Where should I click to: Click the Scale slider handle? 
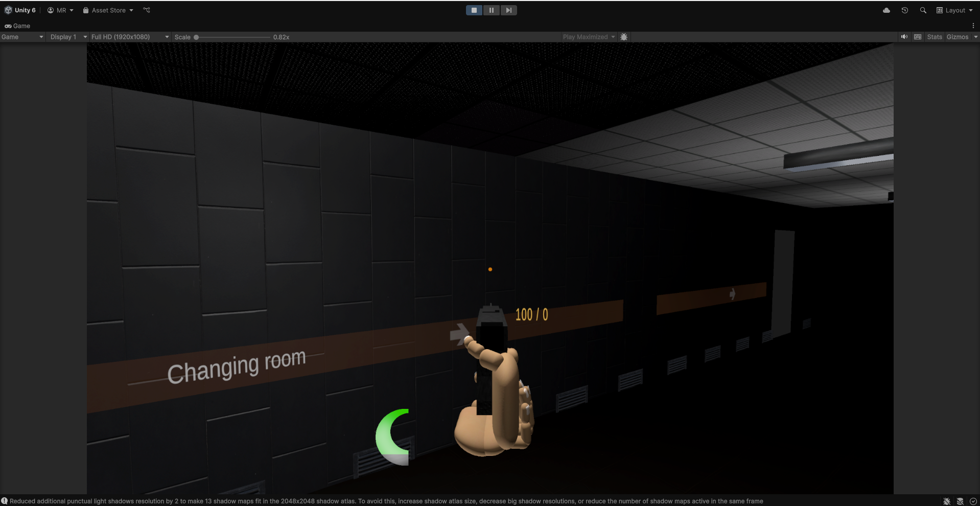click(x=196, y=37)
